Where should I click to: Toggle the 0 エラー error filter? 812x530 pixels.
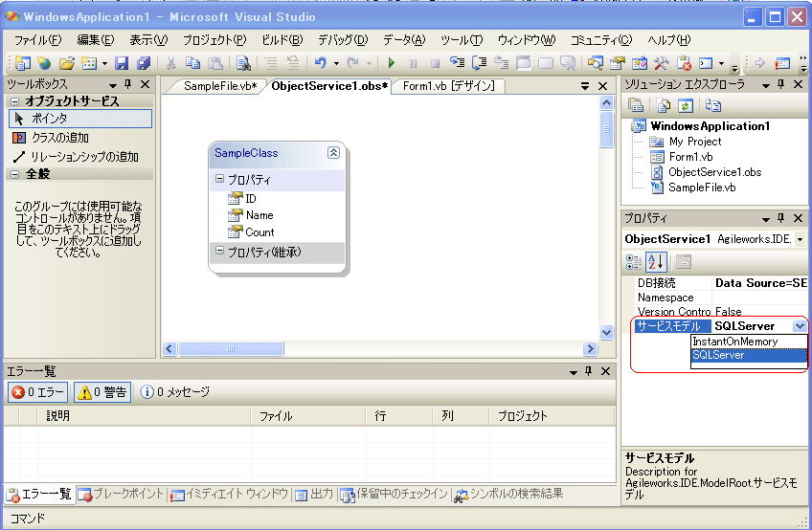38,392
